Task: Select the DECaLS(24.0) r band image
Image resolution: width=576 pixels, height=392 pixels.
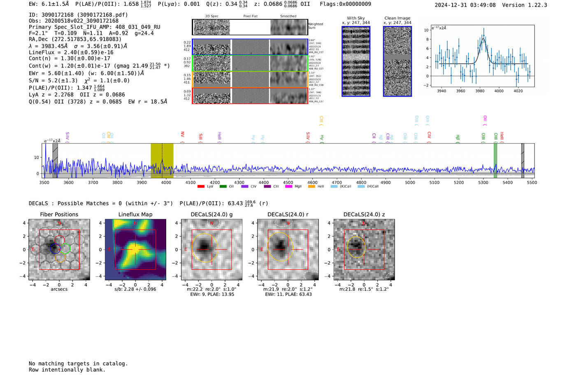Action: click(x=288, y=250)
